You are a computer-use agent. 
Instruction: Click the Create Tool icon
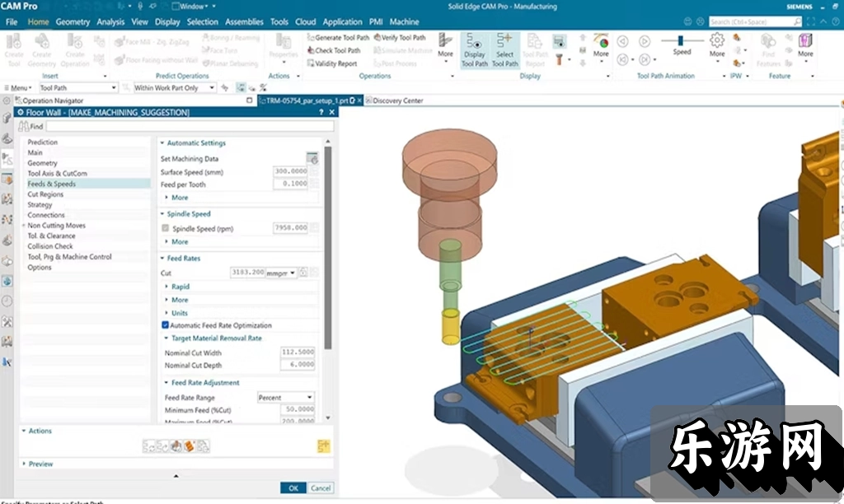point(13,41)
